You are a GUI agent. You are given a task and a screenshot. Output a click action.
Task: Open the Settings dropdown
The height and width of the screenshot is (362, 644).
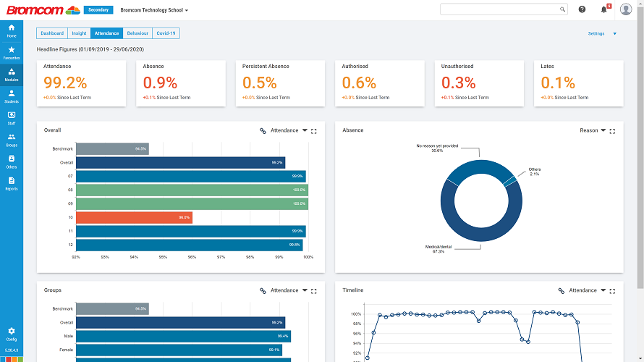coord(602,33)
